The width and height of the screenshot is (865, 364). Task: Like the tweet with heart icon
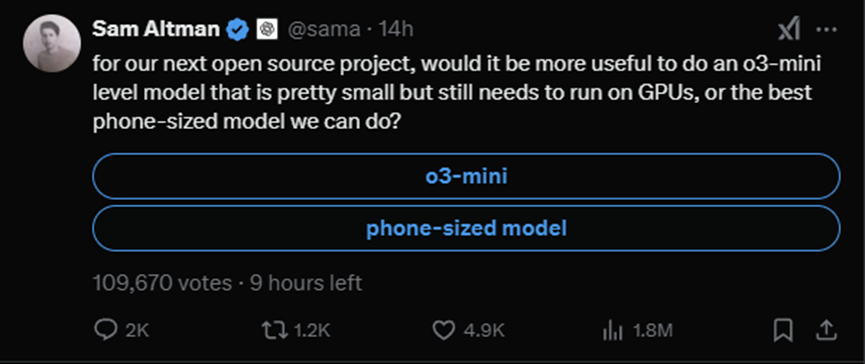click(x=442, y=330)
